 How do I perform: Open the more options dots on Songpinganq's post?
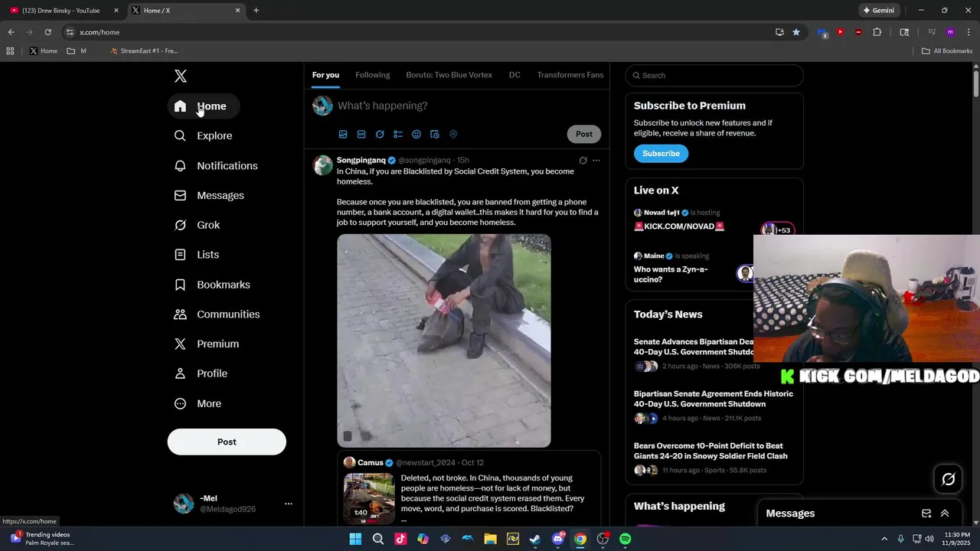coord(596,161)
